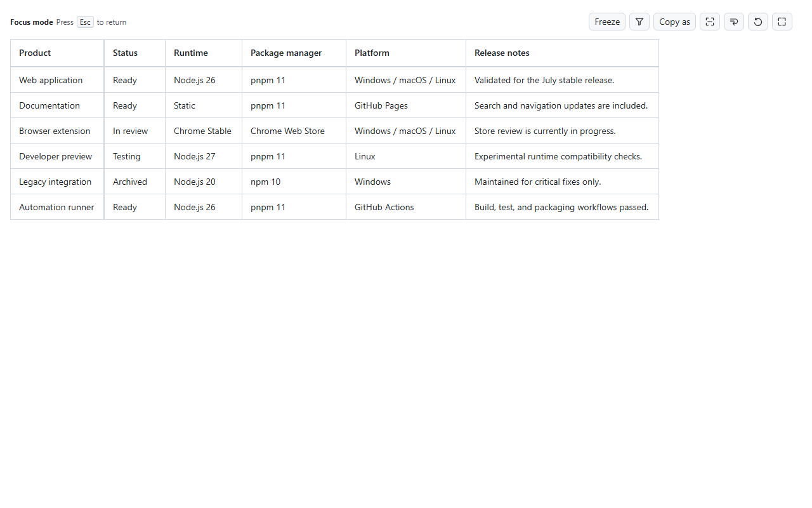
Task: Click the Runtime column header
Action: [204, 53]
